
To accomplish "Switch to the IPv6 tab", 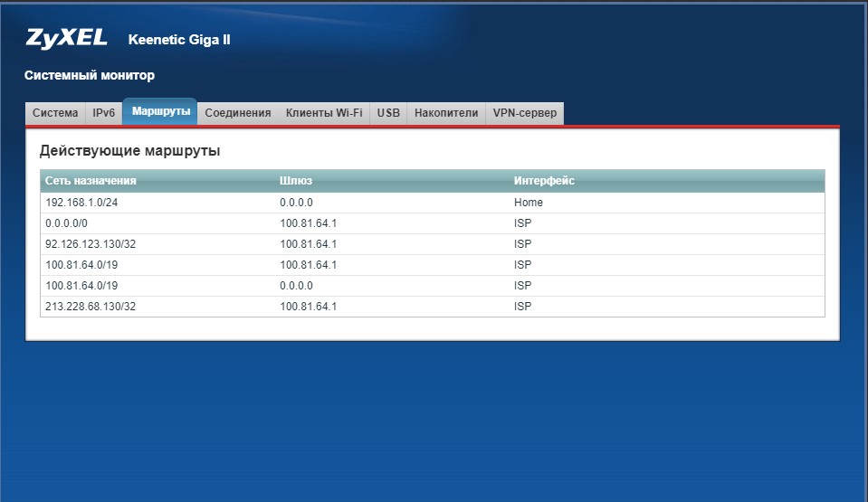I will click(x=103, y=113).
